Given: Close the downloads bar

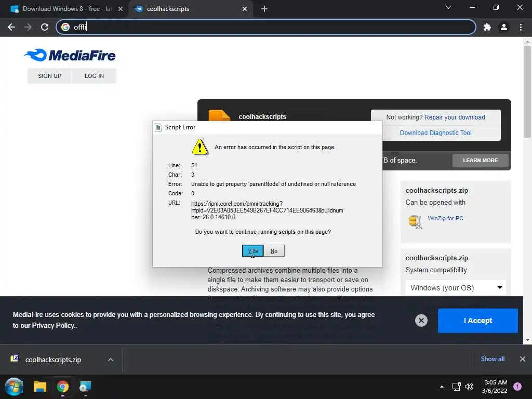Looking at the screenshot, I should coord(523,359).
